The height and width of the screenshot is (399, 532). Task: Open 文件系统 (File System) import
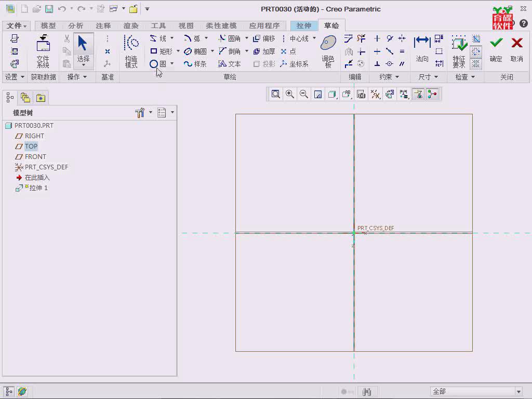pyautogui.click(x=43, y=51)
